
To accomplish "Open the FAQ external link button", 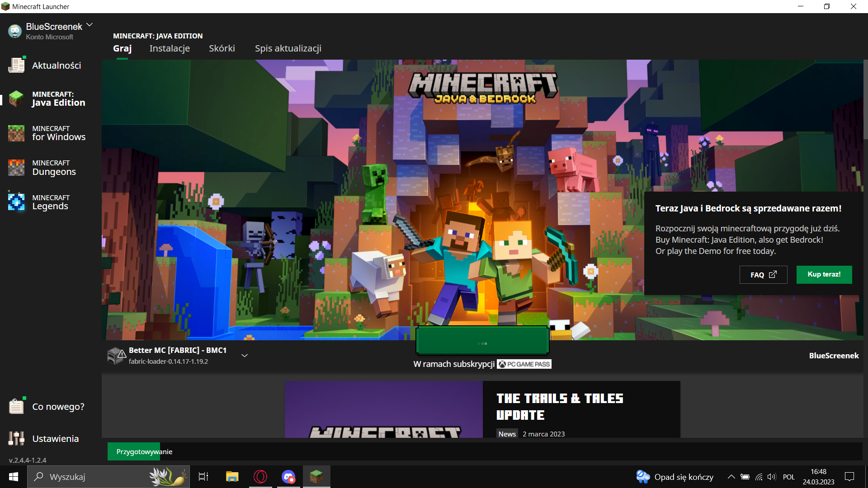I will click(x=763, y=275).
